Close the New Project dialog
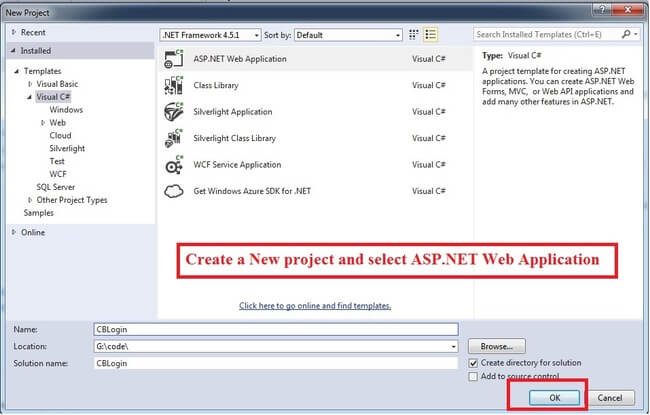 tap(628, 9)
